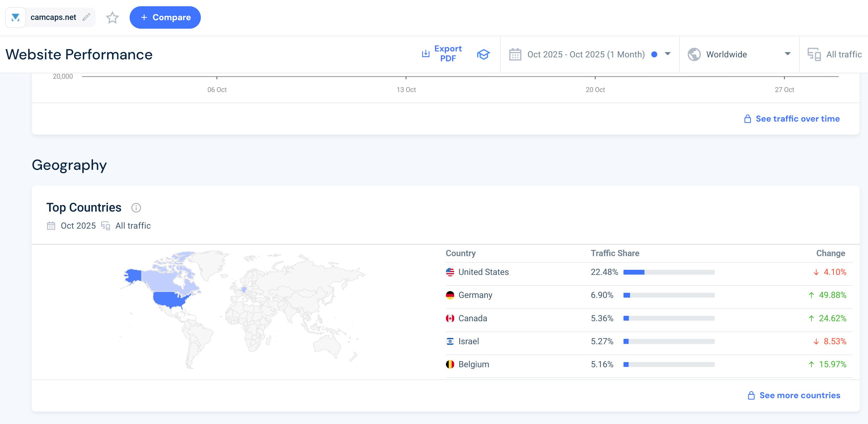Click the Top Countries info icon

[x=136, y=207]
